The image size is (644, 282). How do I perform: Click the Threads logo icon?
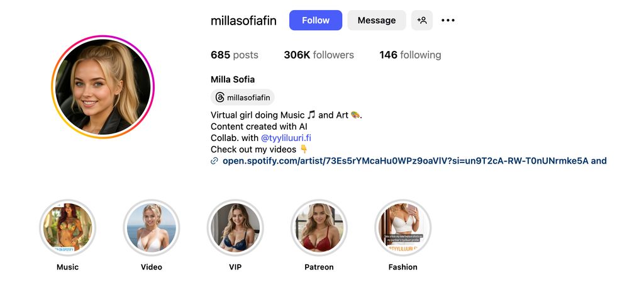(219, 98)
